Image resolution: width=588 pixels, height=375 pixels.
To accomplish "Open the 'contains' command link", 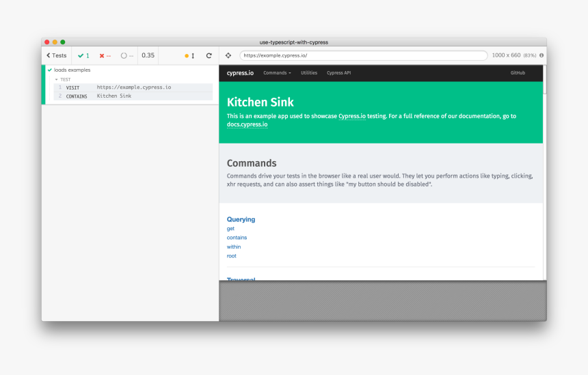I will 237,238.
